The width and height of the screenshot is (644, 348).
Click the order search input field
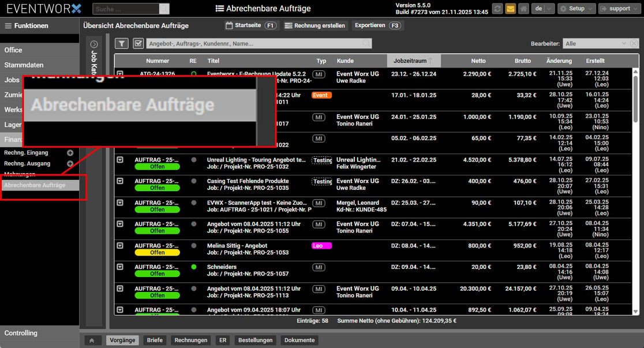pyautogui.click(x=254, y=44)
